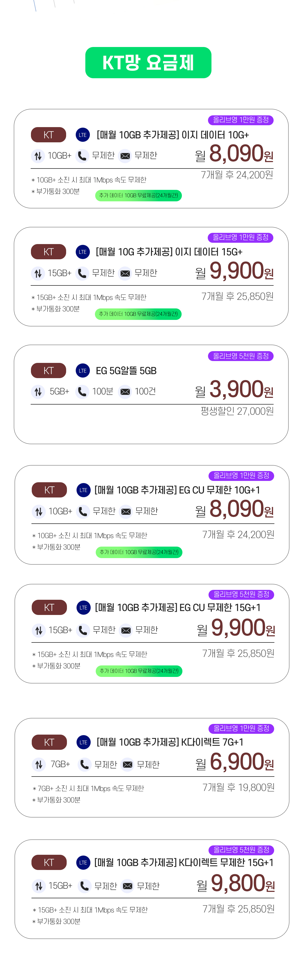
Task: Click 올리브영 1만원 증정 badge on 이지 데이터 15G+ card
Action: [241, 237]
